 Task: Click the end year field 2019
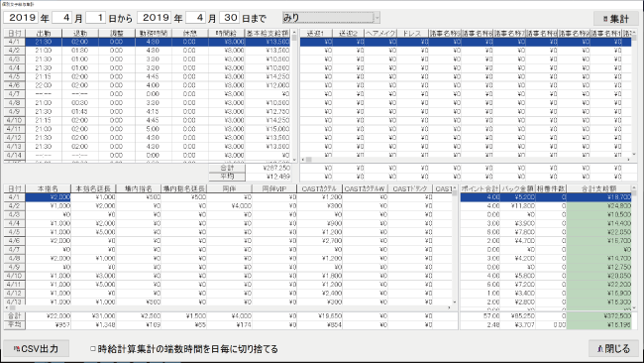tap(155, 18)
